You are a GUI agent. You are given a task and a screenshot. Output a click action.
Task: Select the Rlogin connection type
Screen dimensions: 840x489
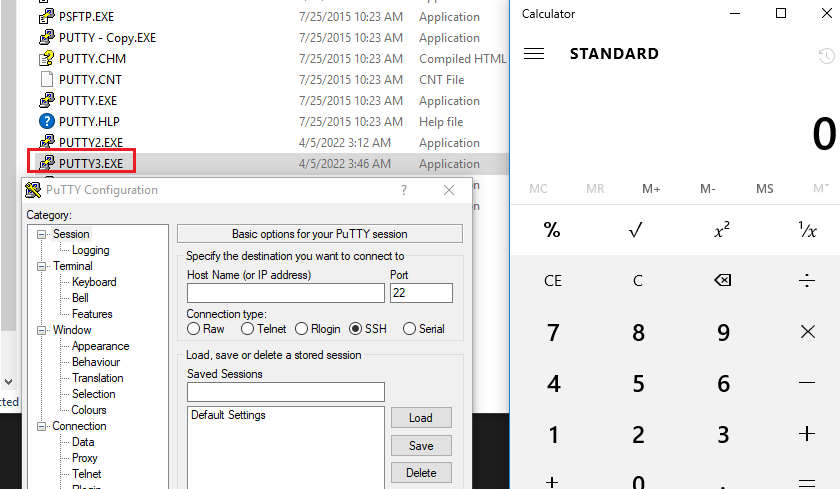point(302,329)
